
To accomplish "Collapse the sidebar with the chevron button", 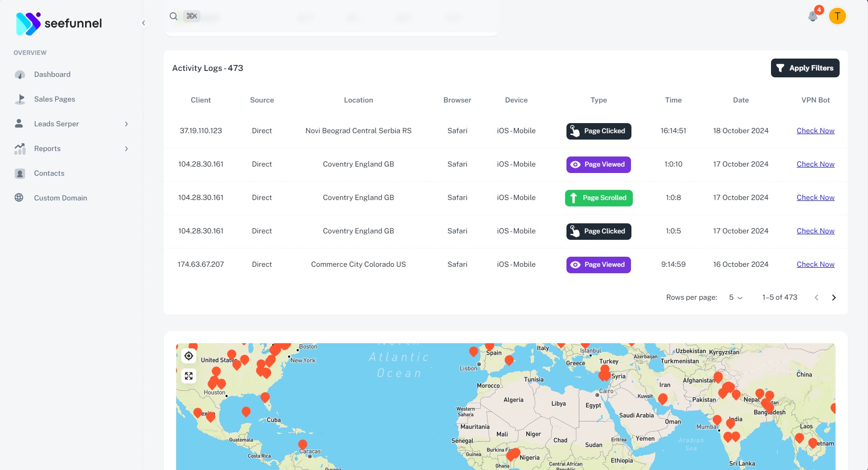I will tap(144, 23).
